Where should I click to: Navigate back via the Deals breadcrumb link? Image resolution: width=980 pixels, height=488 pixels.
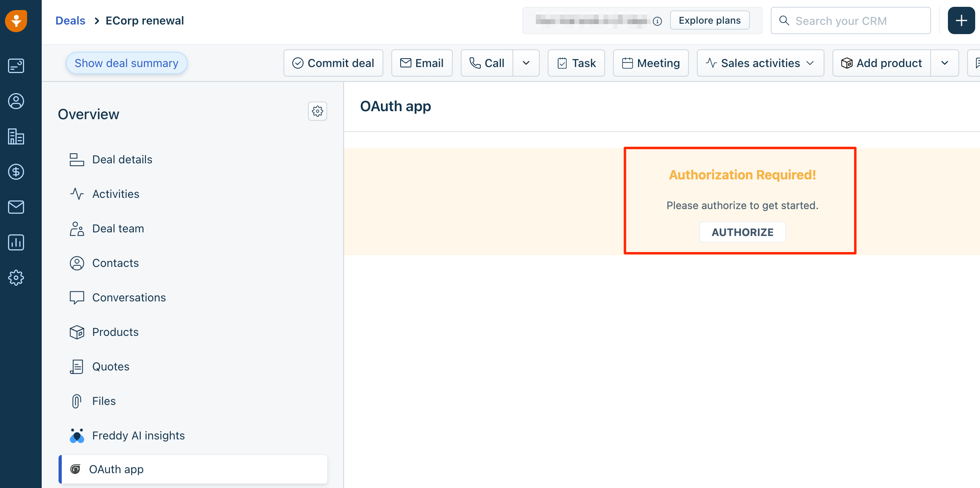pyautogui.click(x=70, y=20)
